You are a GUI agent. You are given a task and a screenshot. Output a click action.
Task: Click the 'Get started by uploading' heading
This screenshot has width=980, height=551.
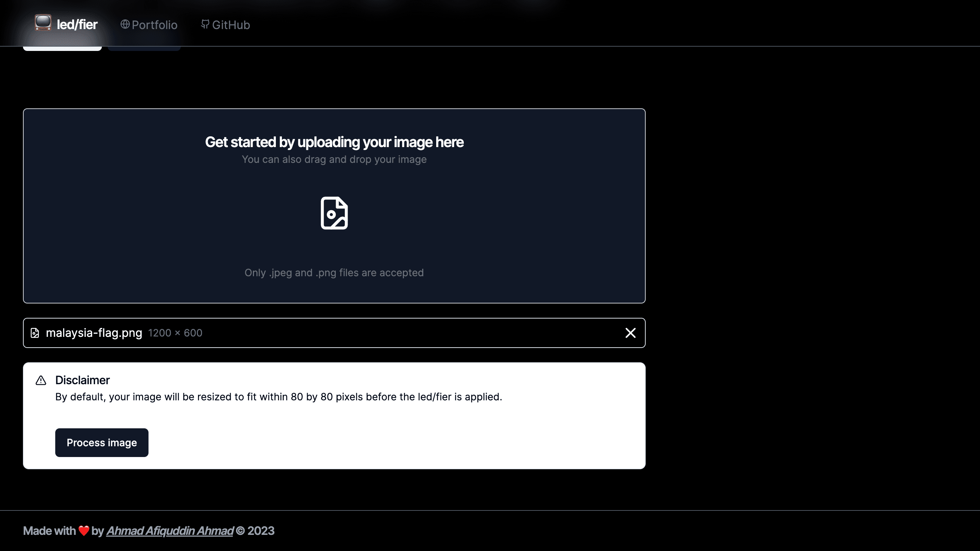pyautogui.click(x=334, y=142)
